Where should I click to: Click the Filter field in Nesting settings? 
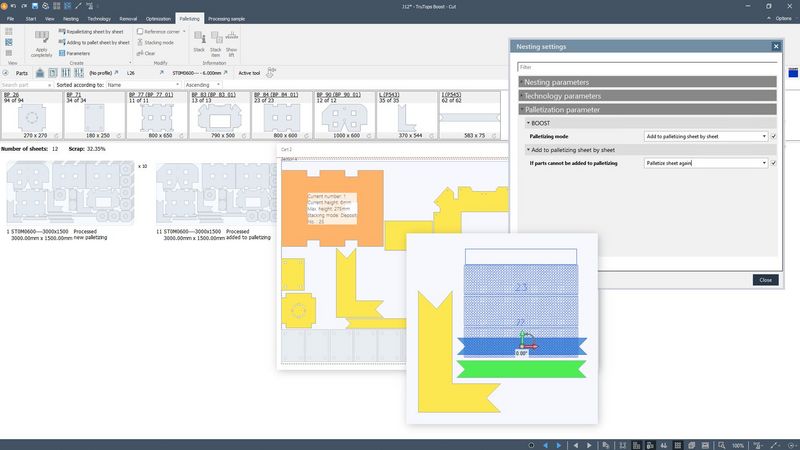(x=646, y=67)
